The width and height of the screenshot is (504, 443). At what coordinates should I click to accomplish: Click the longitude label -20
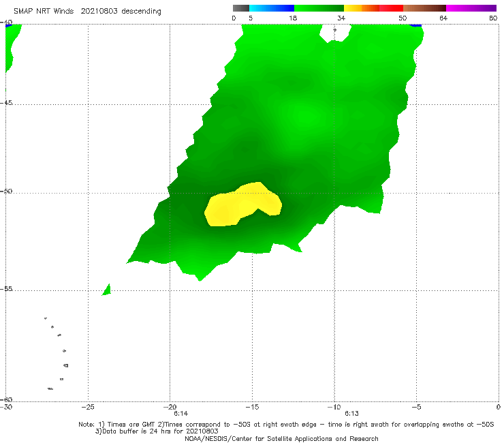pyautogui.click(x=170, y=407)
